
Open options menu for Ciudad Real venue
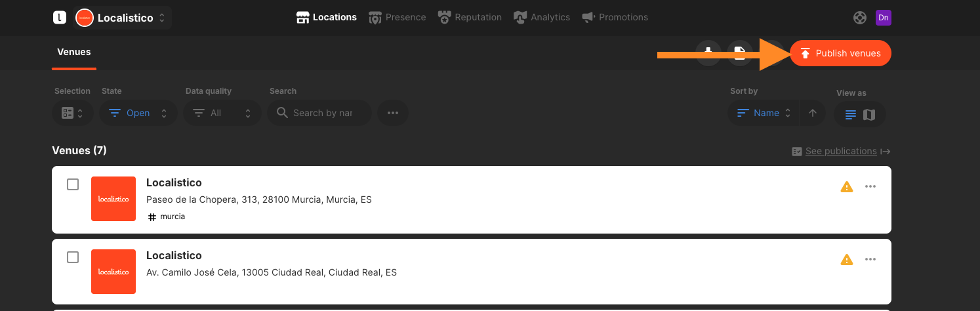coord(870,259)
